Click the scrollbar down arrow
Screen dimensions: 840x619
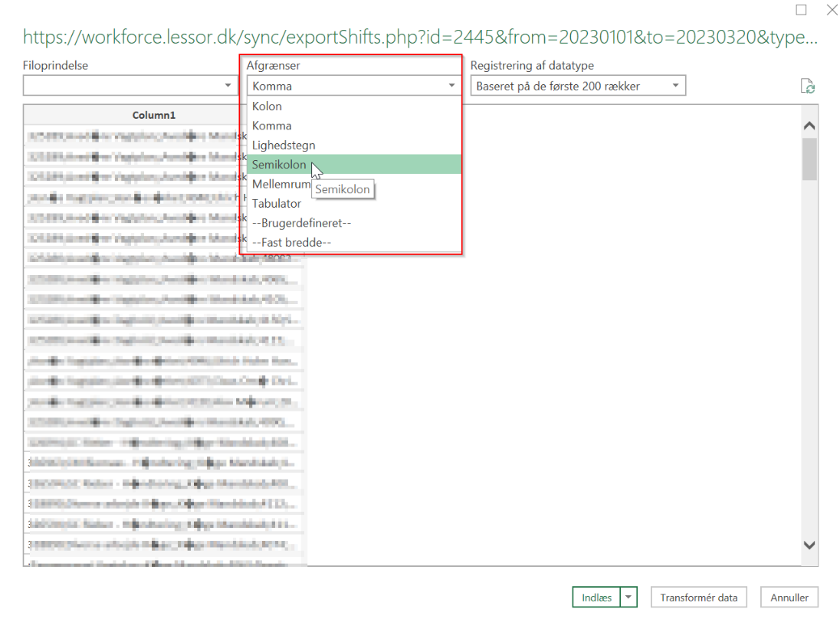[x=809, y=544]
